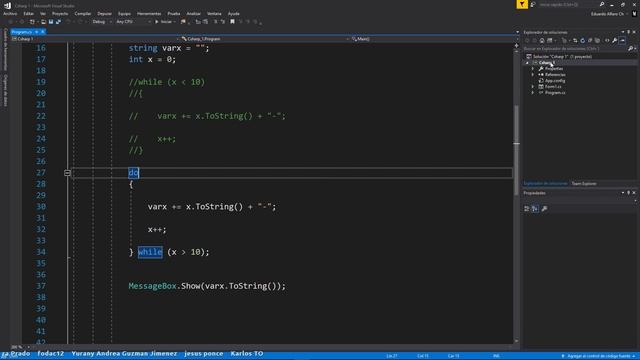Open the Ventana menu
640x360 pixels.
[214, 13]
